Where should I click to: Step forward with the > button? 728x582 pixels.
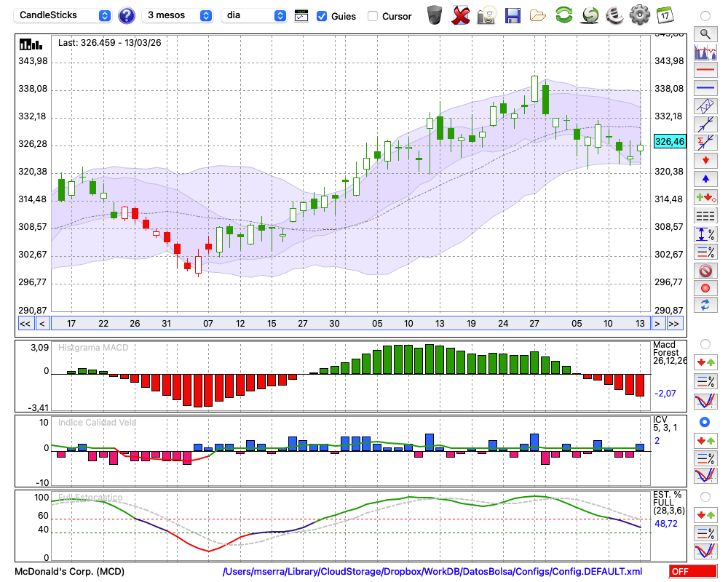tap(657, 324)
